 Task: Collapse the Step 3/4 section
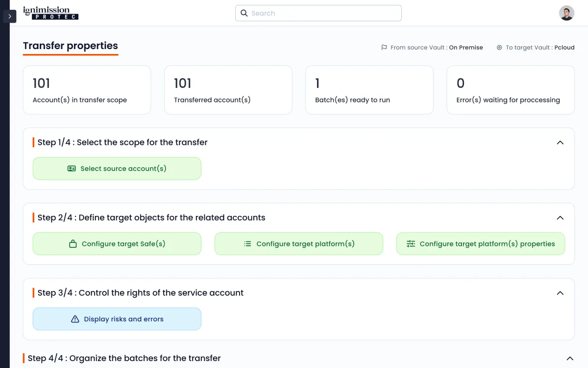560,293
